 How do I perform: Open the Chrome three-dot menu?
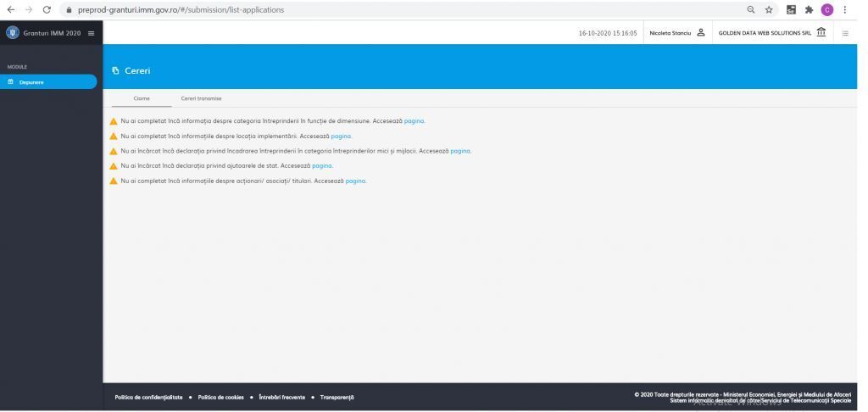click(845, 9)
